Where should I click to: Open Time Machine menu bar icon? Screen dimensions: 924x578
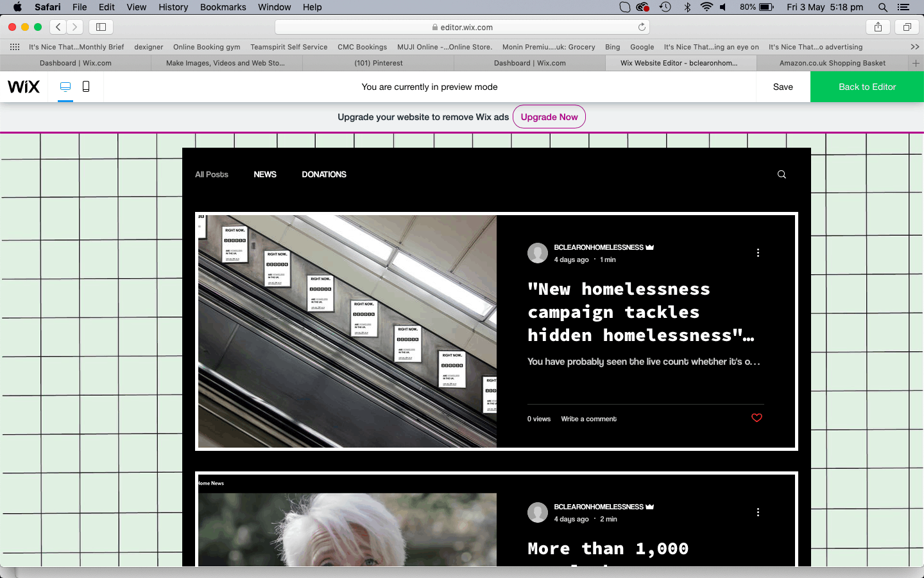coord(665,7)
